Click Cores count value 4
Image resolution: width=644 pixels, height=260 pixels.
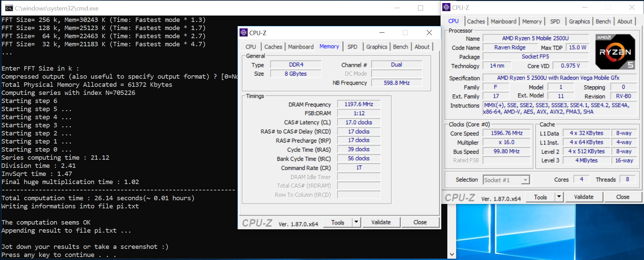(x=581, y=179)
